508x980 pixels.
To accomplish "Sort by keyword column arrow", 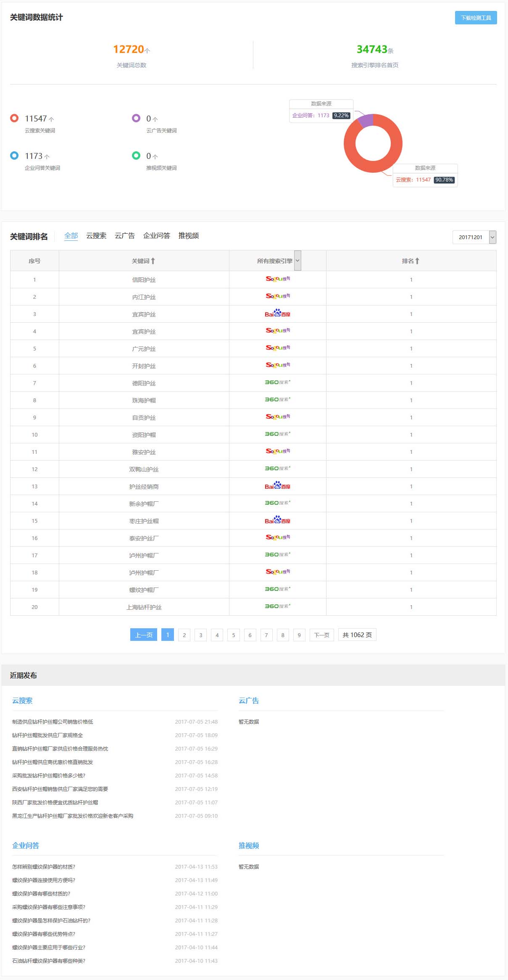I will coord(153,261).
